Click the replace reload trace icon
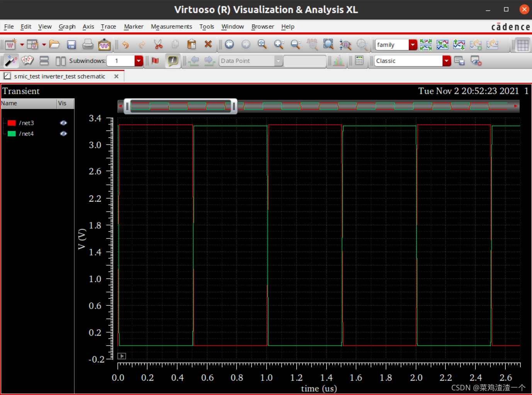The width and height of the screenshot is (532, 395). [492, 44]
